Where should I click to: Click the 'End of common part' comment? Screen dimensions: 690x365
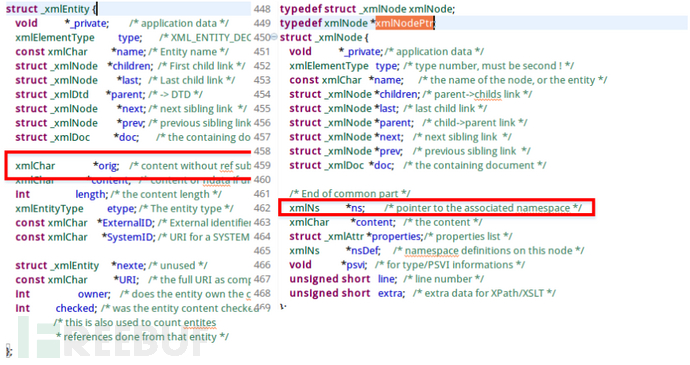[350, 194]
